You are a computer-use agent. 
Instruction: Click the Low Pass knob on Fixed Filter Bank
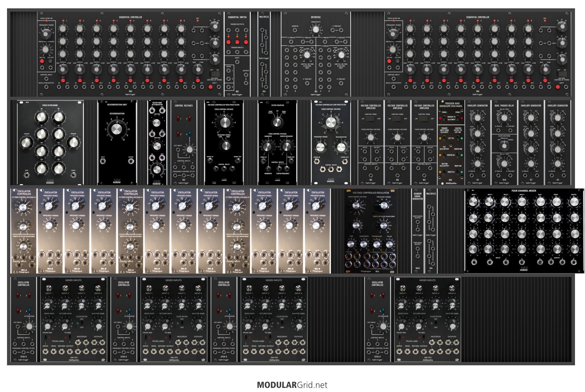coord(26,142)
